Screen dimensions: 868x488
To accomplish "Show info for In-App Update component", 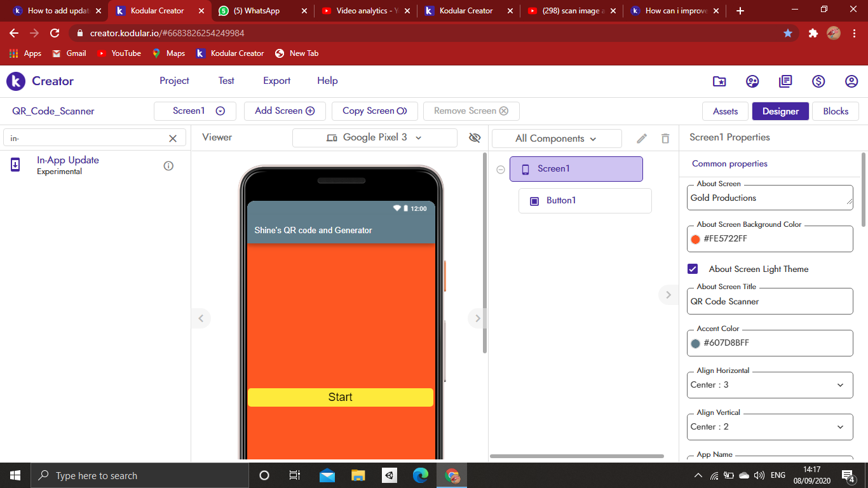I will (x=168, y=166).
